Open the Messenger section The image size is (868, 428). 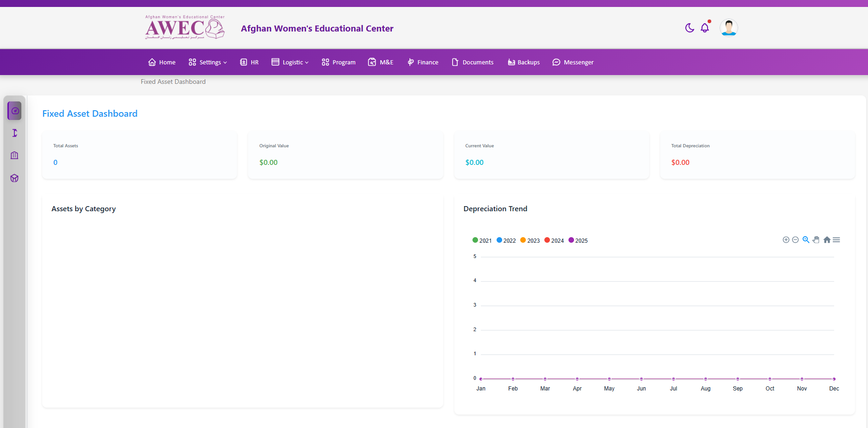click(x=573, y=62)
